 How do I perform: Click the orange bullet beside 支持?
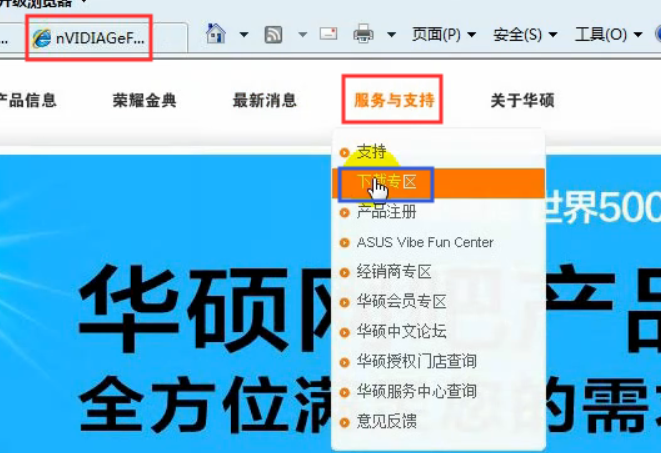pyautogui.click(x=345, y=152)
